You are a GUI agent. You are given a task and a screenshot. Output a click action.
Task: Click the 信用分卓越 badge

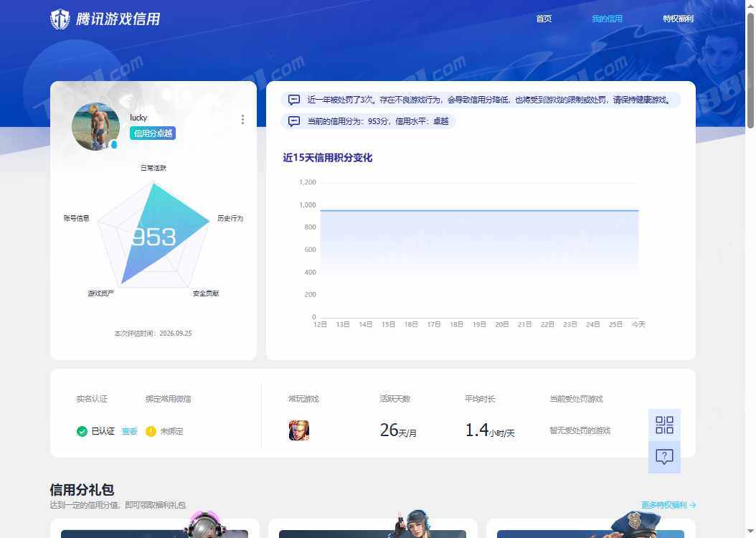[152, 133]
